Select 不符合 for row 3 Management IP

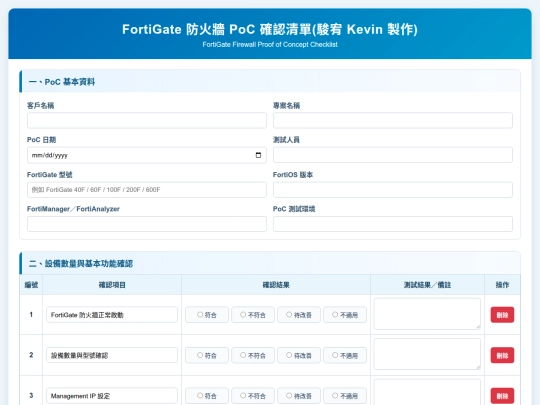253,396
